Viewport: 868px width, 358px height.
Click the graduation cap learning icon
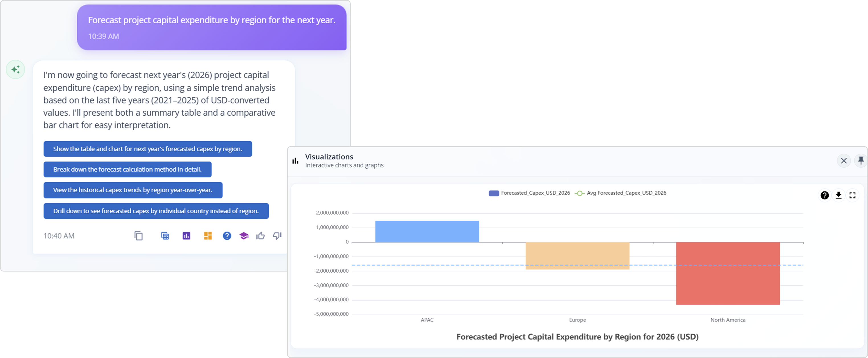point(244,236)
